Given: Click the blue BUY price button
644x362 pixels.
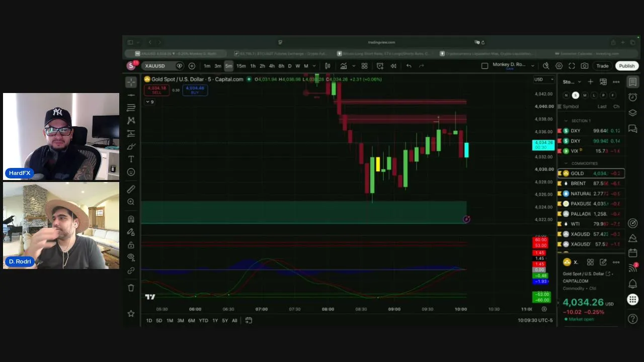Looking at the screenshot, I should [195, 90].
